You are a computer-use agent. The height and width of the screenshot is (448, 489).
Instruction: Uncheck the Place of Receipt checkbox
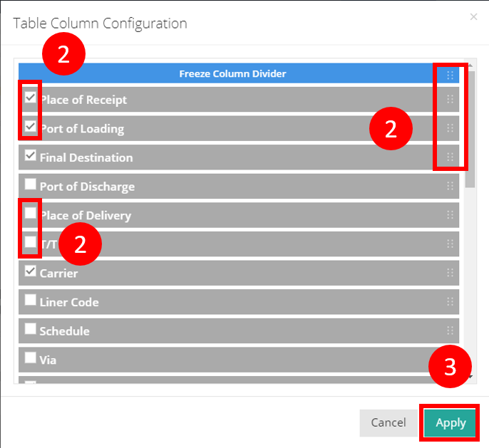(x=31, y=98)
